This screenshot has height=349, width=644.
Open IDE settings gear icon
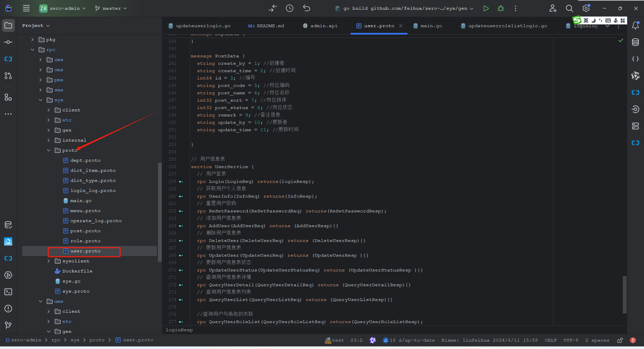586,8
